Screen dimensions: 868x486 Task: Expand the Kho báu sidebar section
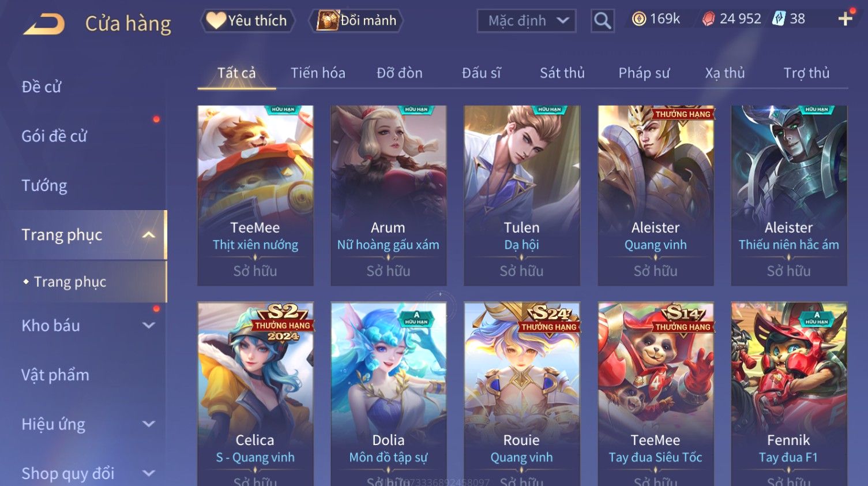pos(149,326)
